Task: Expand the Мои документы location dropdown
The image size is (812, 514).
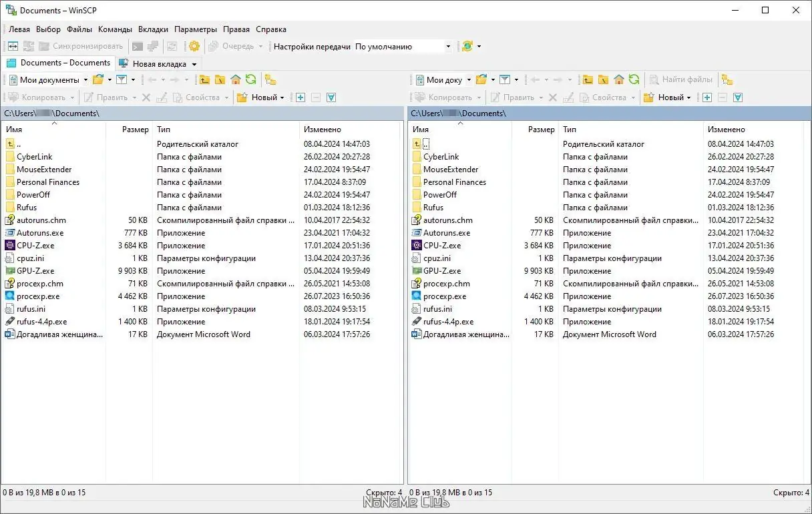Action: point(86,79)
